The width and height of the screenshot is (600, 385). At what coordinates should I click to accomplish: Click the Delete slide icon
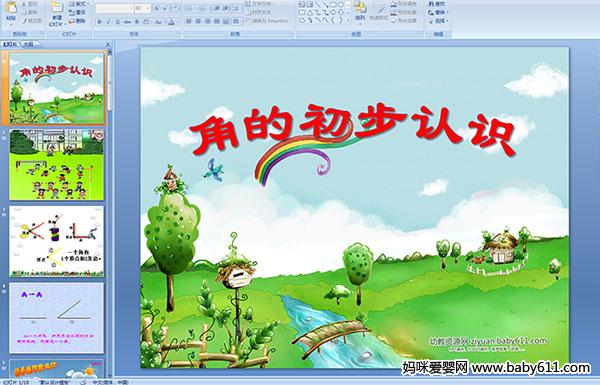(77, 21)
